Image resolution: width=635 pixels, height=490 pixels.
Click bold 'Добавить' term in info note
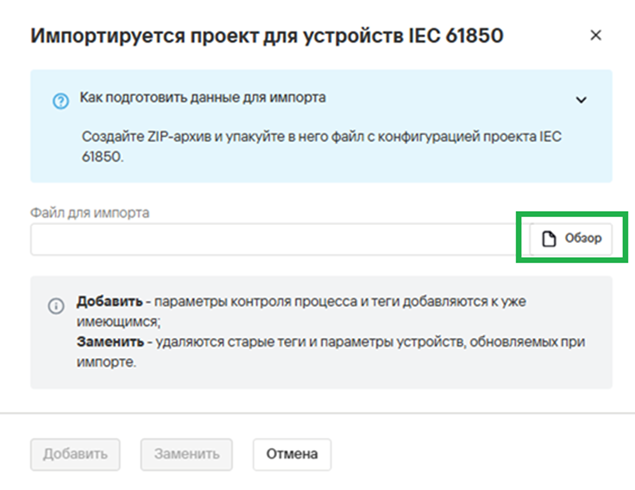tap(110, 301)
